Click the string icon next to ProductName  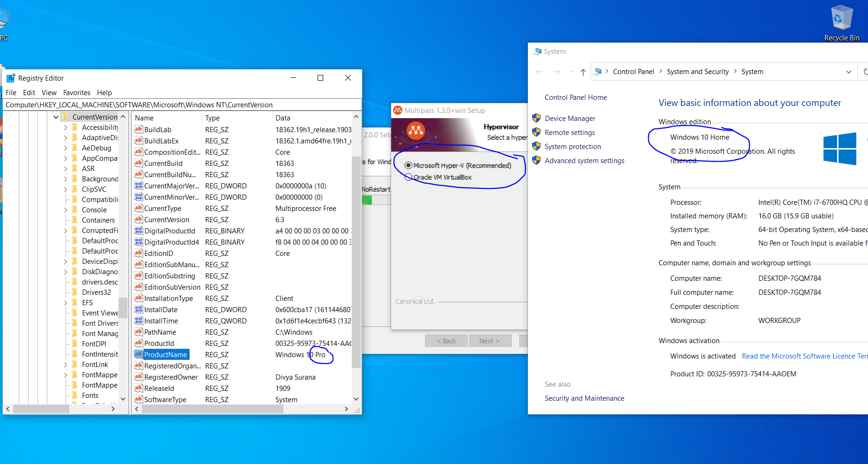click(138, 354)
